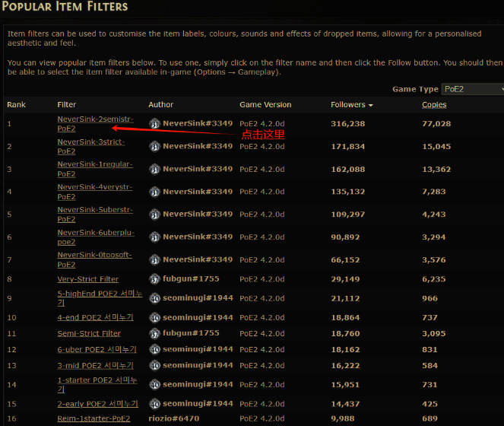The width and height of the screenshot is (504, 426).
Task: Click the Filter column header
Action: [x=67, y=105]
